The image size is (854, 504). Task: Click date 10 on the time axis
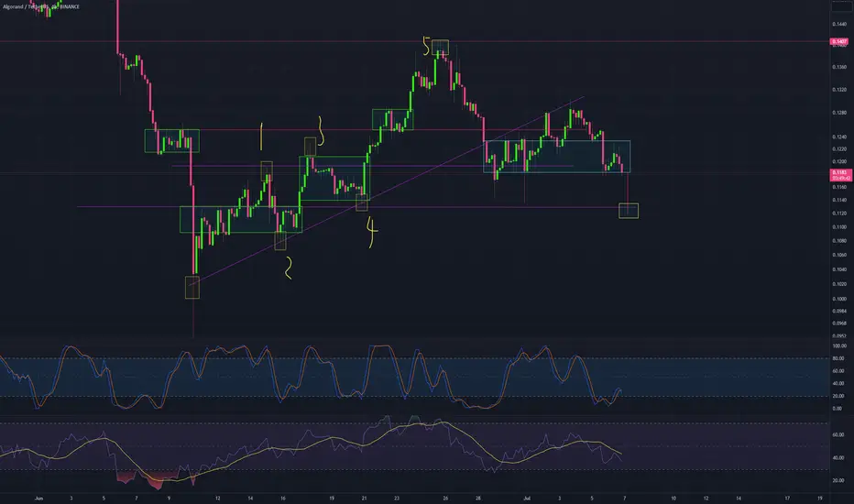[673, 498]
